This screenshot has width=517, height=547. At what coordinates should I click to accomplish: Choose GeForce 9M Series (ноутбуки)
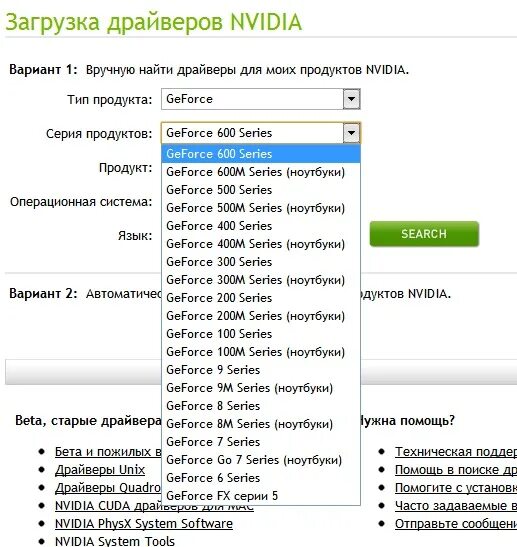click(261, 388)
